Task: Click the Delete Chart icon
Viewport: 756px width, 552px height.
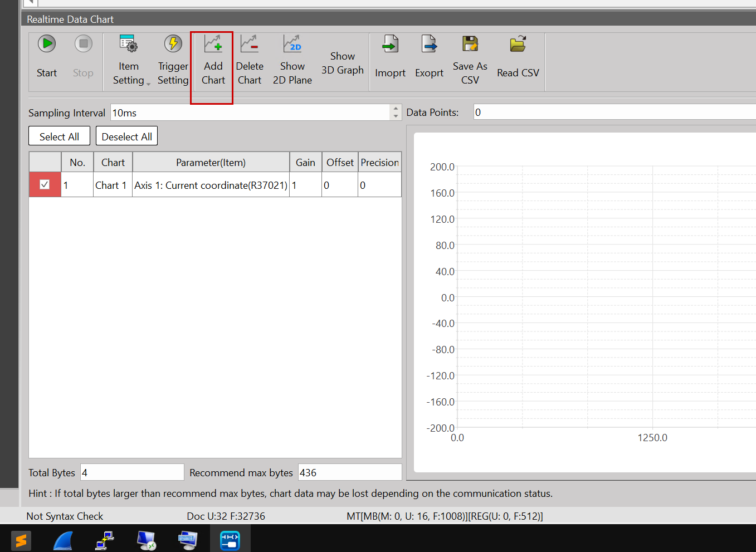Action: (x=249, y=45)
